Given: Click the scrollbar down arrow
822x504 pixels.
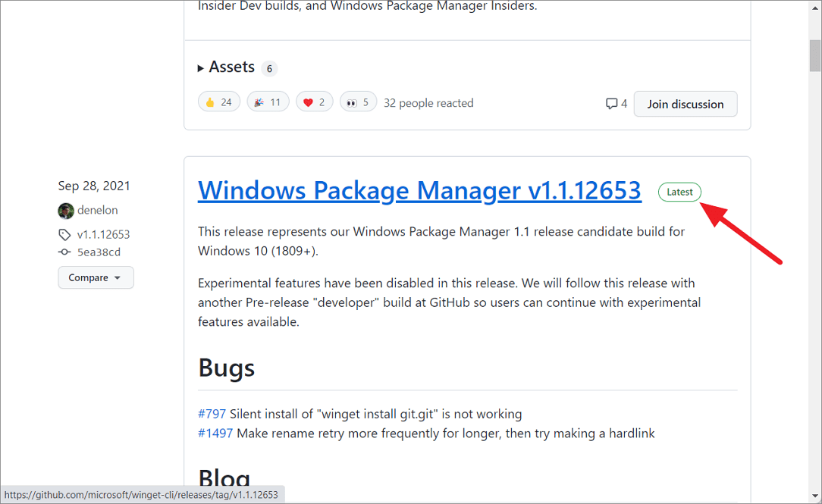Looking at the screenshot, I should pyautogui.click(x=814, y=496).
